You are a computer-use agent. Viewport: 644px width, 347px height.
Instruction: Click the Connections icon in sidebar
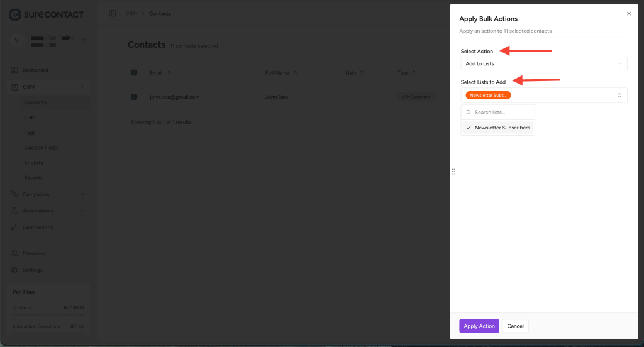click(x=14, y=228)
